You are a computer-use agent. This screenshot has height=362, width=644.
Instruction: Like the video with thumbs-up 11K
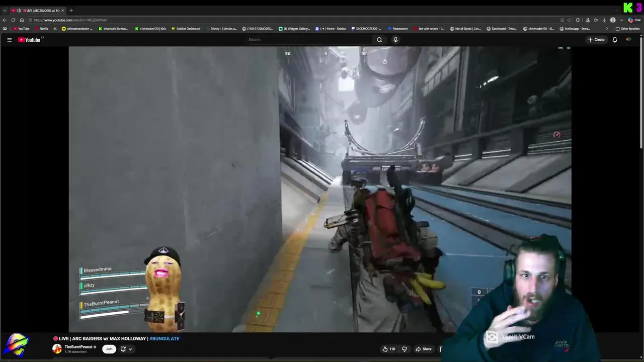click(x=388, y=349)
